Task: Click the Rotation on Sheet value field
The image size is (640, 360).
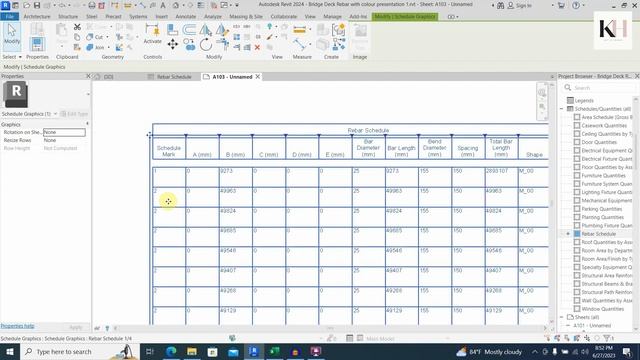Action: coord(64,132)
